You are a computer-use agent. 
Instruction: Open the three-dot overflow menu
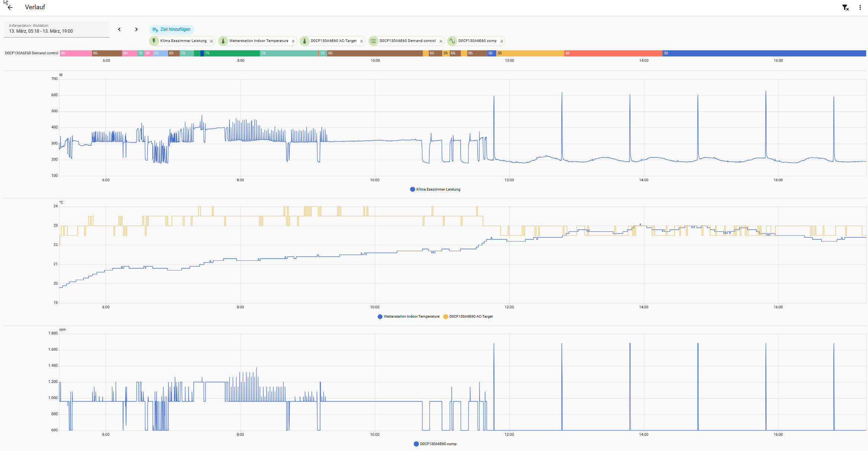(x=860, y=7)
